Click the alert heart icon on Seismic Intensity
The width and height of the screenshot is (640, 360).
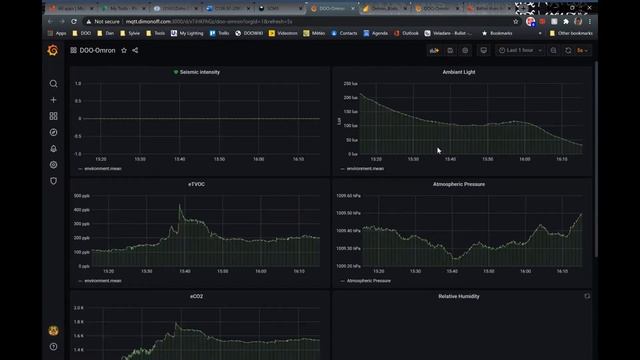click(176, 72)
